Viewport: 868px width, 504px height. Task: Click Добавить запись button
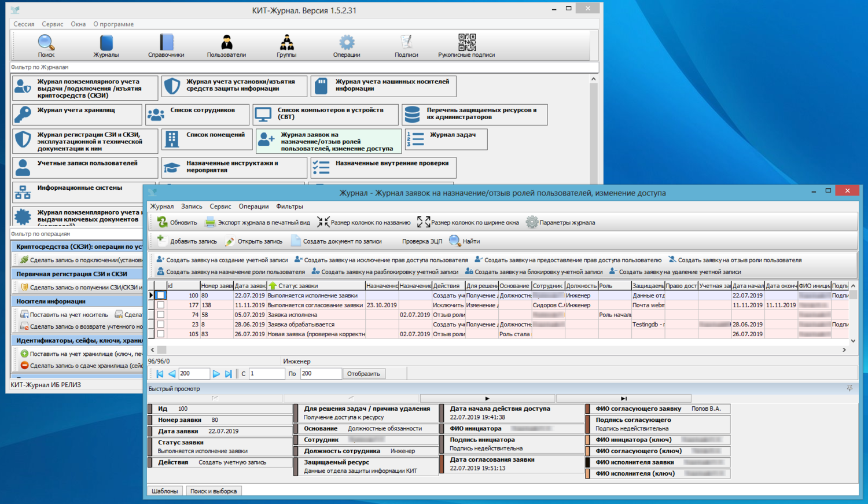tap(187, 241)
